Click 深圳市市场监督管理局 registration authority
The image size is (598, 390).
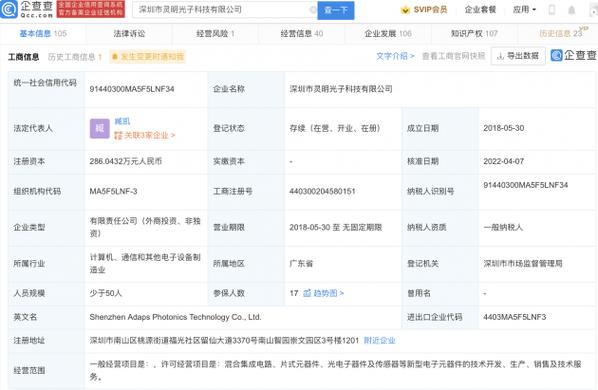click(x=523, y=263)
